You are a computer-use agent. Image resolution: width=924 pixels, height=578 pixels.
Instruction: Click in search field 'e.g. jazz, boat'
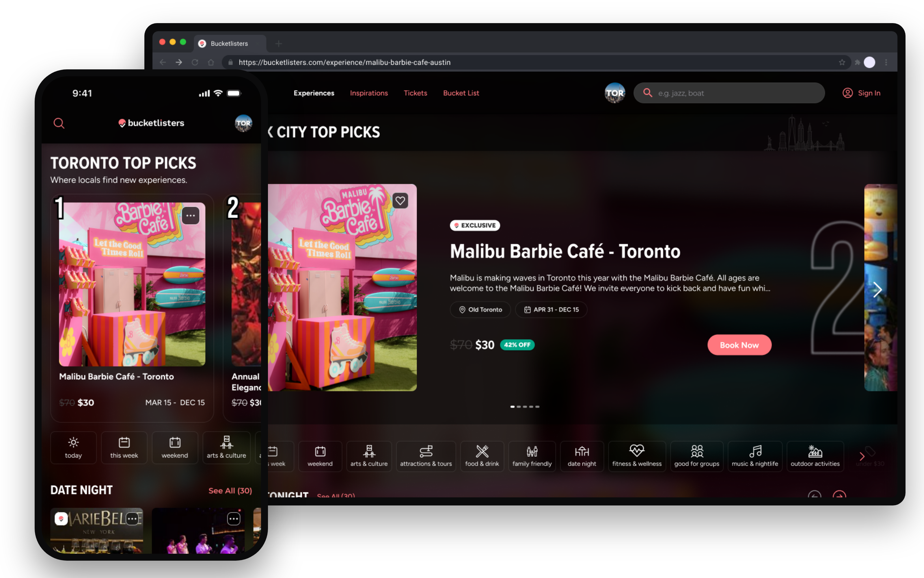tap(729, 93)
